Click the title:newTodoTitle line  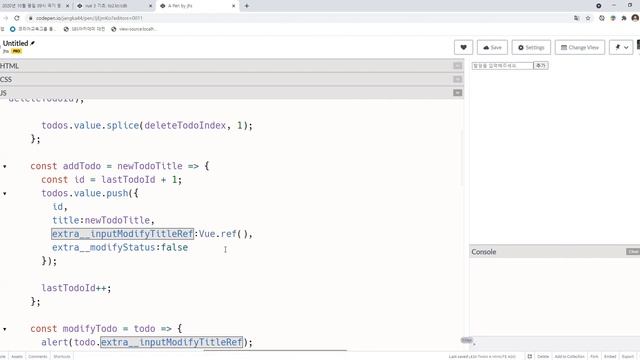(103, 220)
